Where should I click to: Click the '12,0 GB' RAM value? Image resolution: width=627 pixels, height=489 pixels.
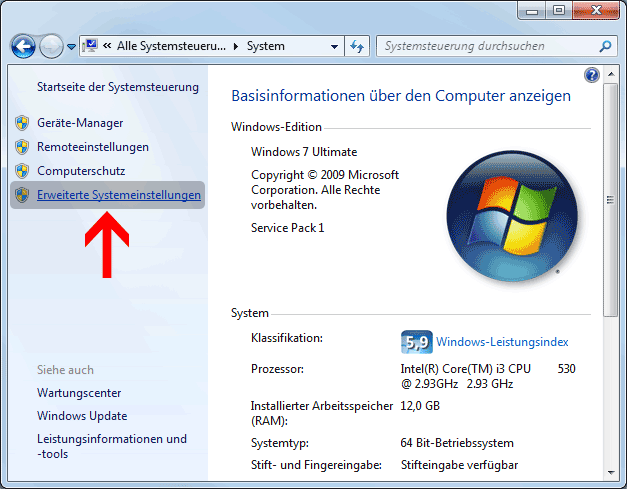[x=420, y=406]
